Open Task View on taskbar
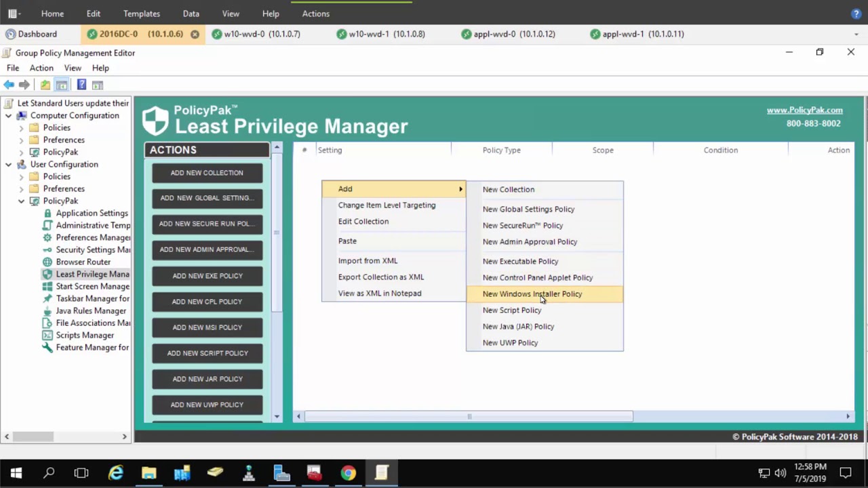The height and width of the screenshot is (488, 868). coord(81,472)
